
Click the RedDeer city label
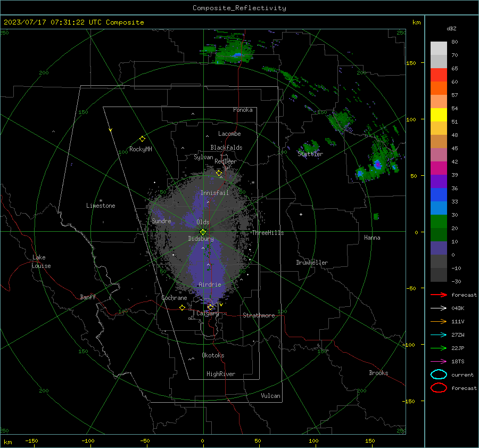click(226, 161)
